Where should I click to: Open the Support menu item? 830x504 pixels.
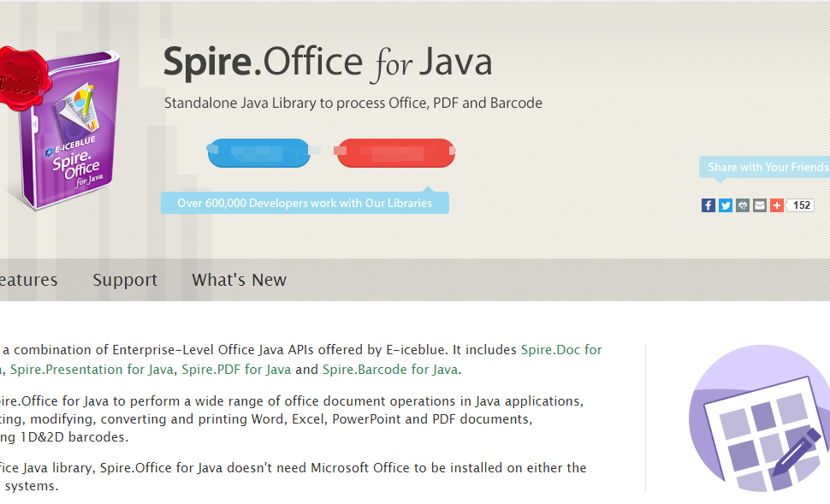125,279
